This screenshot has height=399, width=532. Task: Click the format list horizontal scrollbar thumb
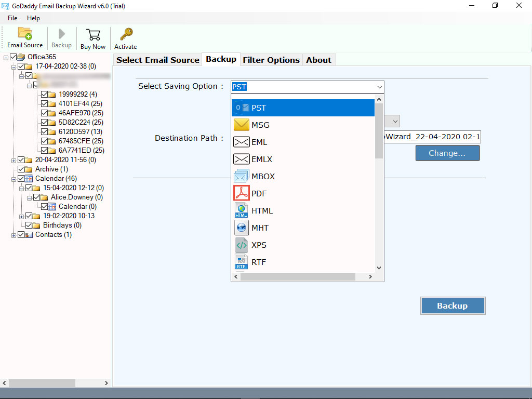298,277
